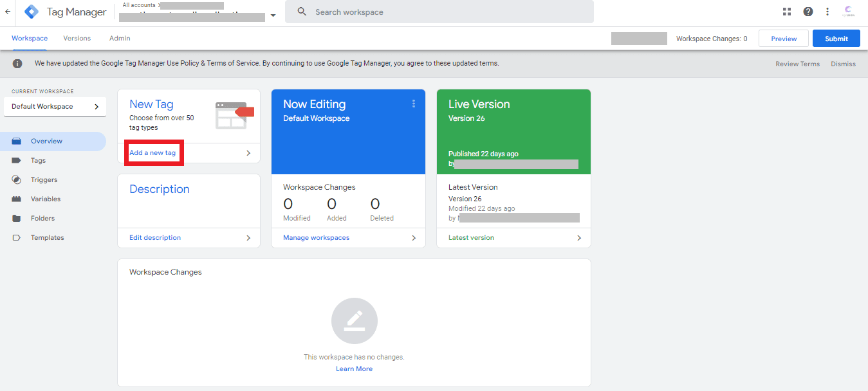Click the Live Version heading

click(479, 104)
